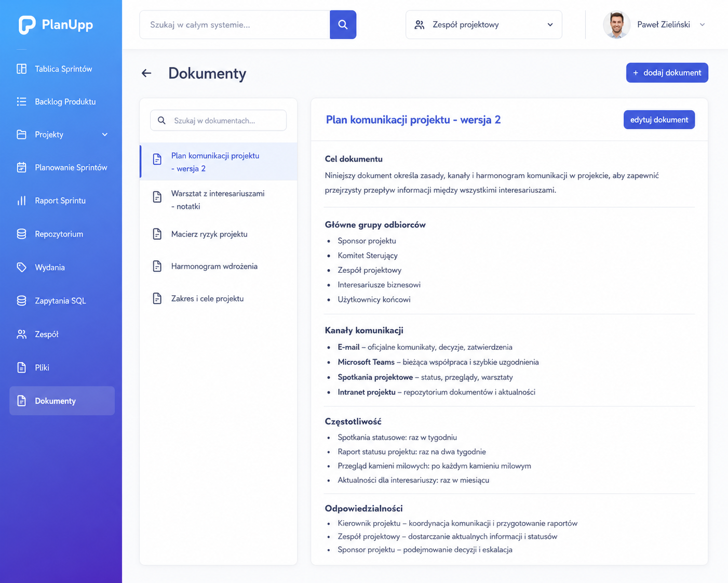
Task: Click magnifier icon in document search field
Action: (x=161, y=121)
